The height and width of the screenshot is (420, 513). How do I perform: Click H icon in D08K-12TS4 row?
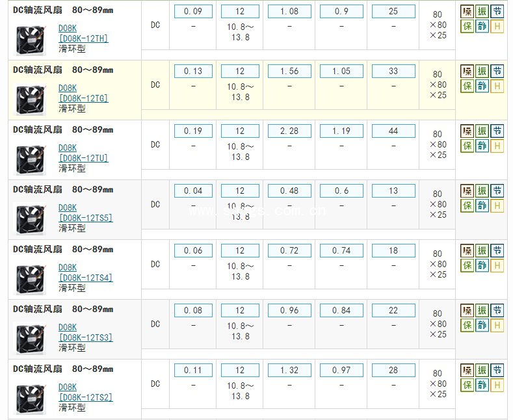(x=497, y=266)
